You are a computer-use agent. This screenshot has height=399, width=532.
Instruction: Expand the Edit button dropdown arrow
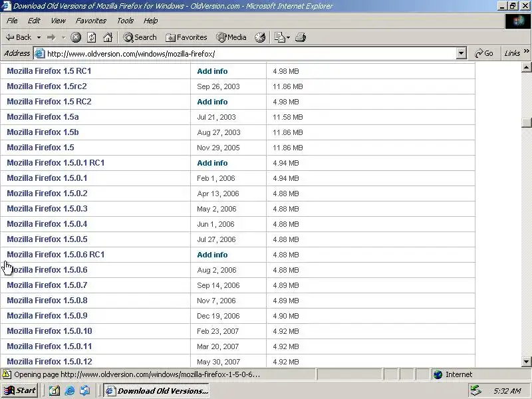click(288, 37)
